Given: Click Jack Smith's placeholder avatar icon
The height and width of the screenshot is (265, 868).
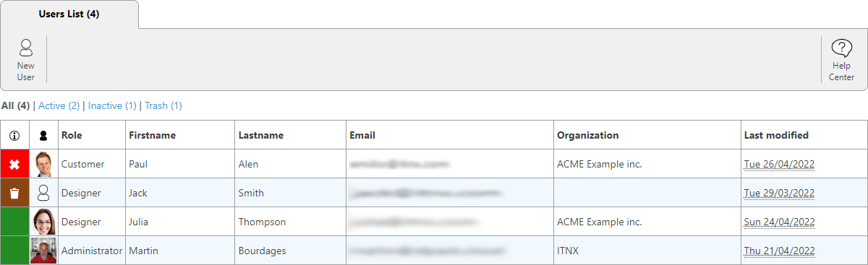Looking at the screenshot, I should (x=43, y=193).
